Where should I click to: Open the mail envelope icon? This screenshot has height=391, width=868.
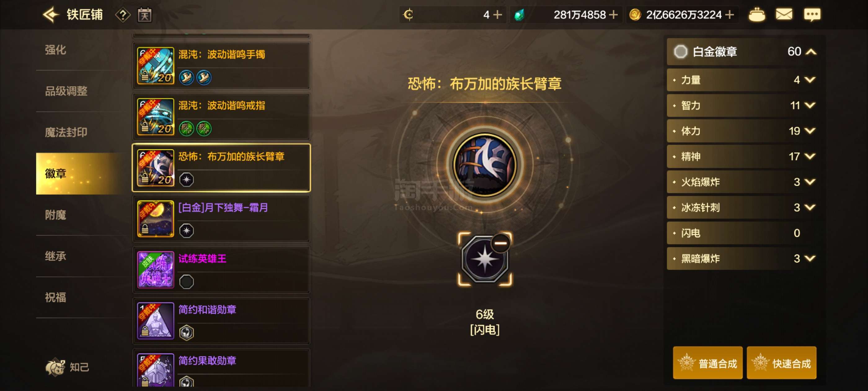point(784,15)
